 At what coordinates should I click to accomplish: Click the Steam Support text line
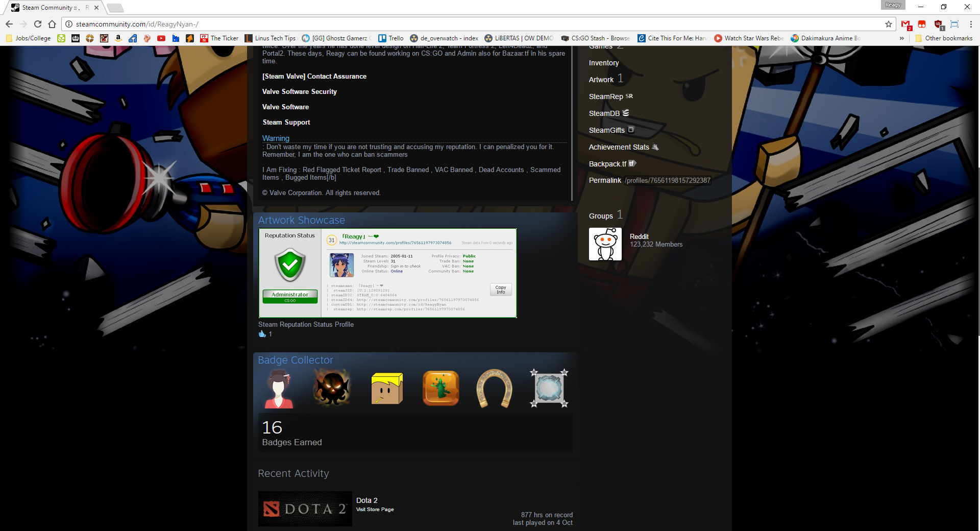(x=286, y=122)
